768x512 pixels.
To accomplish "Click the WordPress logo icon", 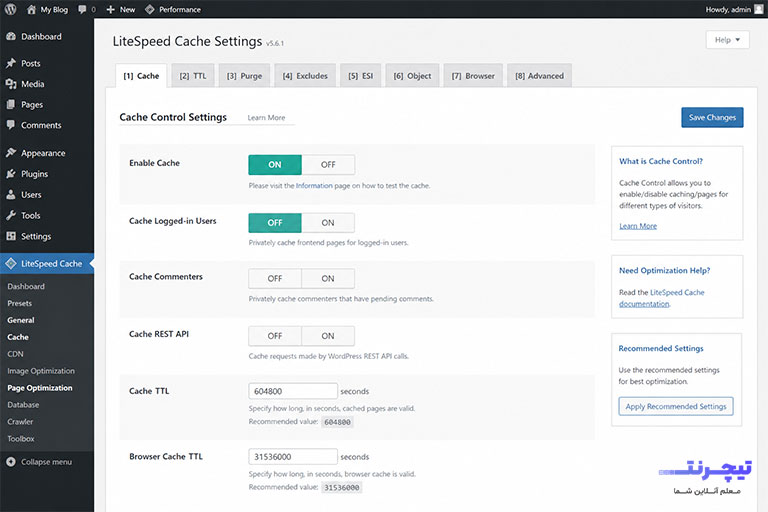I will [10, 9].
